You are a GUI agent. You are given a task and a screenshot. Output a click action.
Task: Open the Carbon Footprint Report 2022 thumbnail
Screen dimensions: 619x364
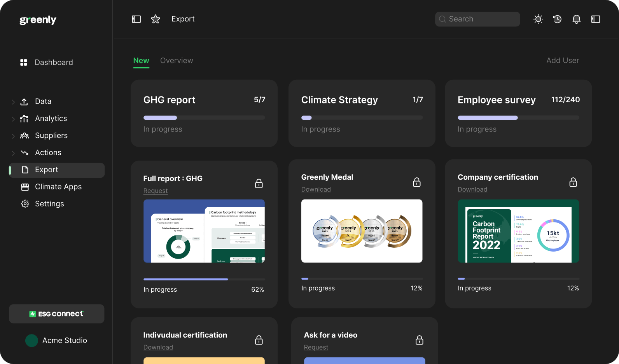click(x=519, y=231)
